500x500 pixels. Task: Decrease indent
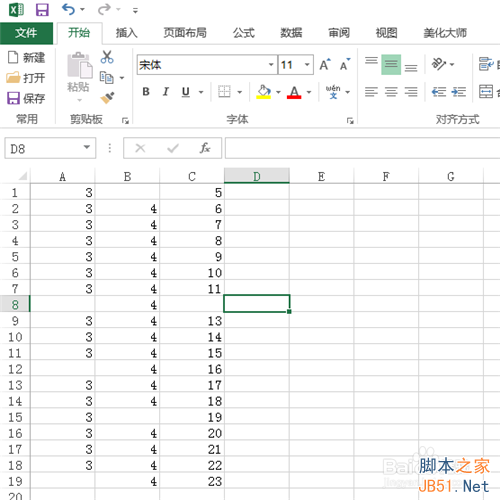439,91
